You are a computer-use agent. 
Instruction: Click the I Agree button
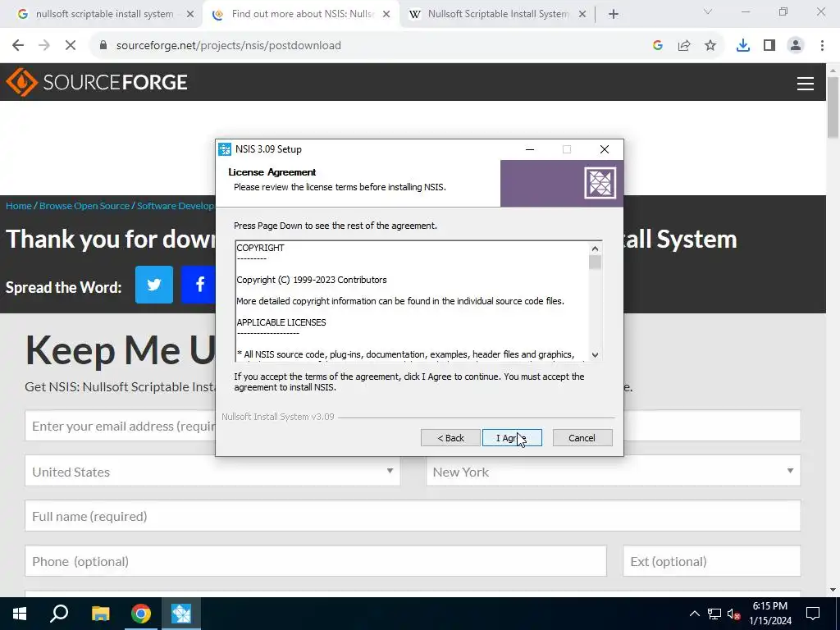512,438
